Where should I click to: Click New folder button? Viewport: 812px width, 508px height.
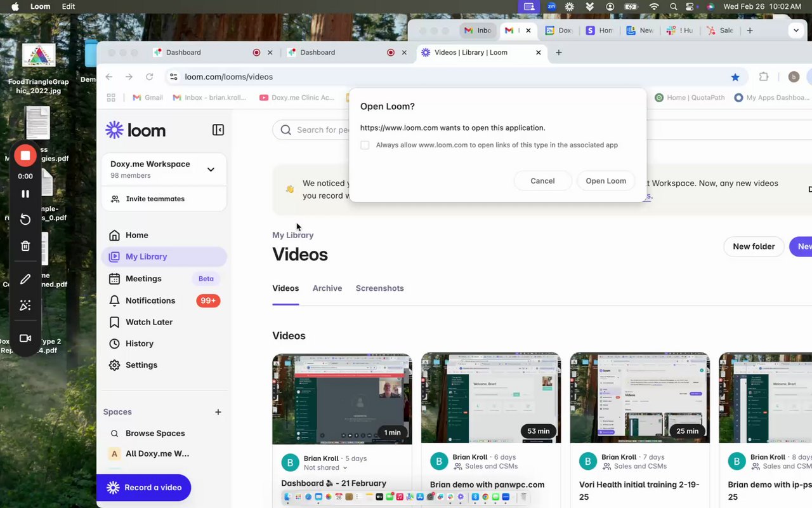(754, 246)
